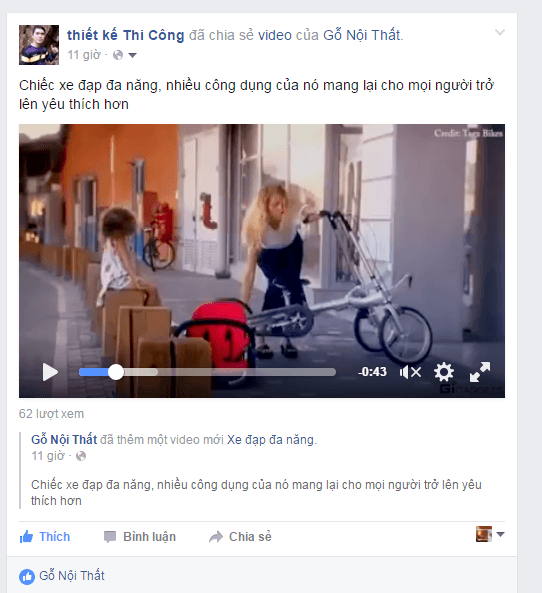
Task: Click the globe public icon beside 11 giờ
Action: (118, 55)
